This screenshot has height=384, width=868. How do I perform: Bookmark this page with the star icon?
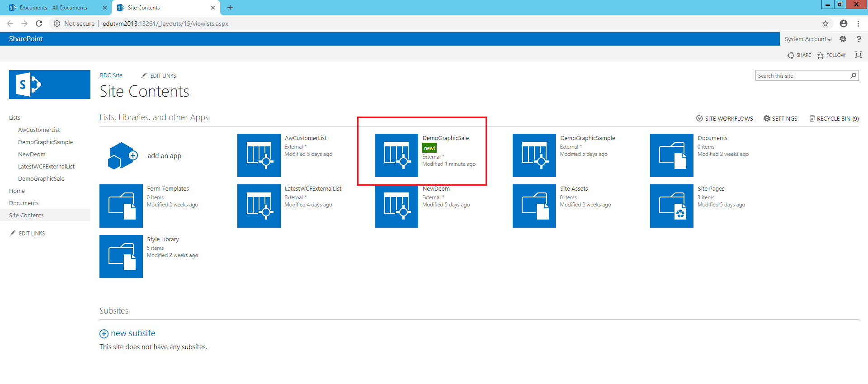(826, 23)
